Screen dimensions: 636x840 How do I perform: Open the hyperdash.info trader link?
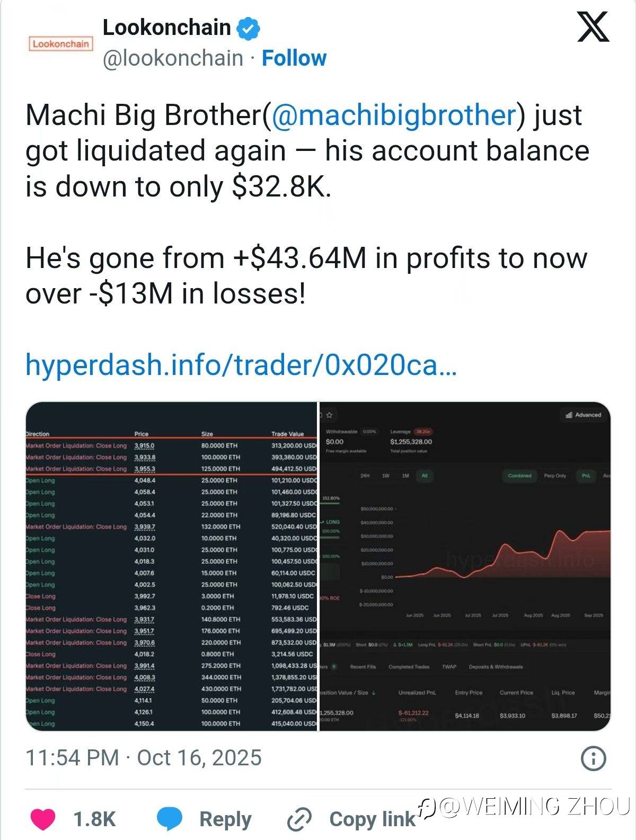tap(241, 365)
